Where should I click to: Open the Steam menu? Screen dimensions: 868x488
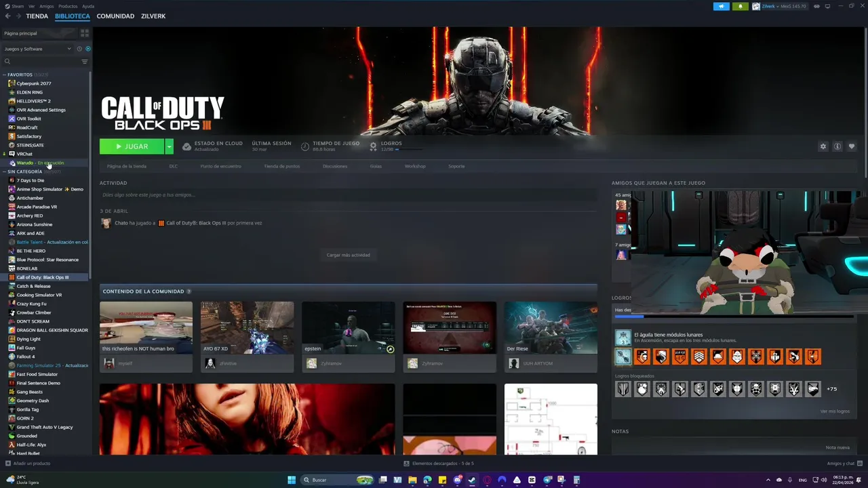coord(16,6)
